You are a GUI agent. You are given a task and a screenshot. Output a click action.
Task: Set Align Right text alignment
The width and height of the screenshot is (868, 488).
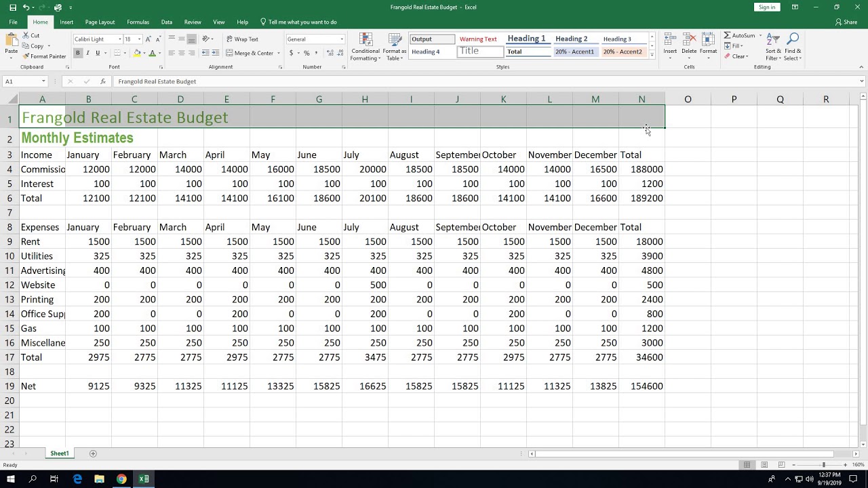click(x=191, y=53)
